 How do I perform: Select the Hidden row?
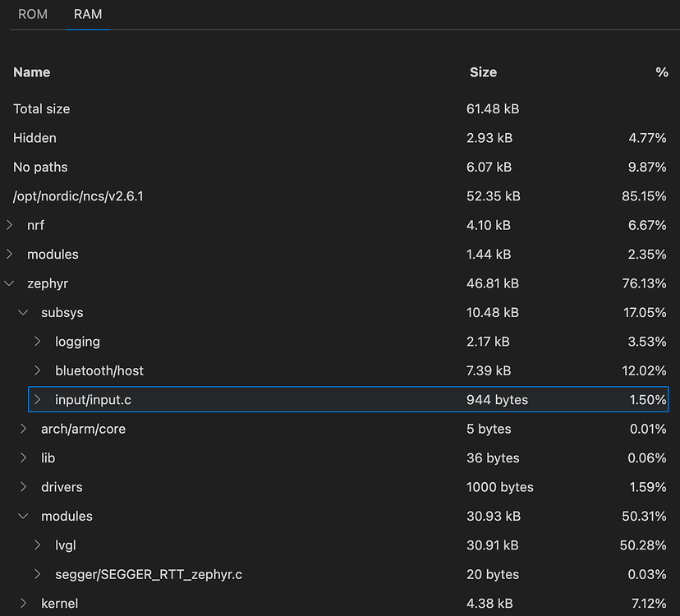(34, 138)
